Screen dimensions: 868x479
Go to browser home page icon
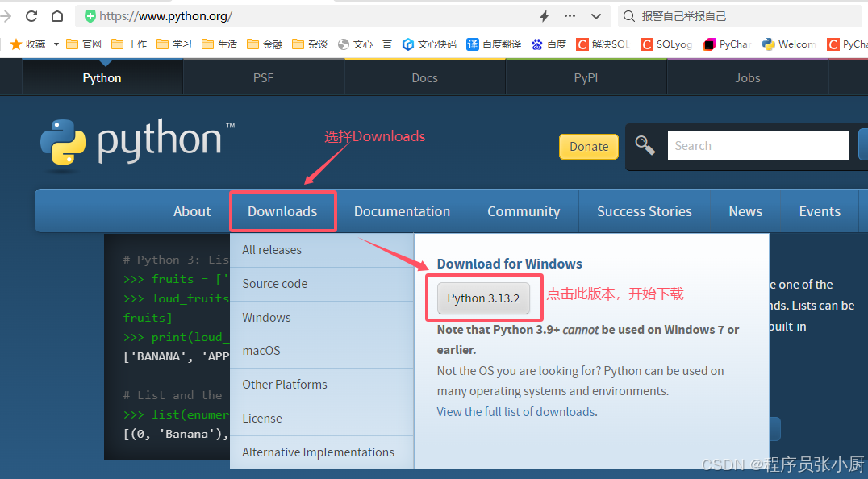[57, 16]
